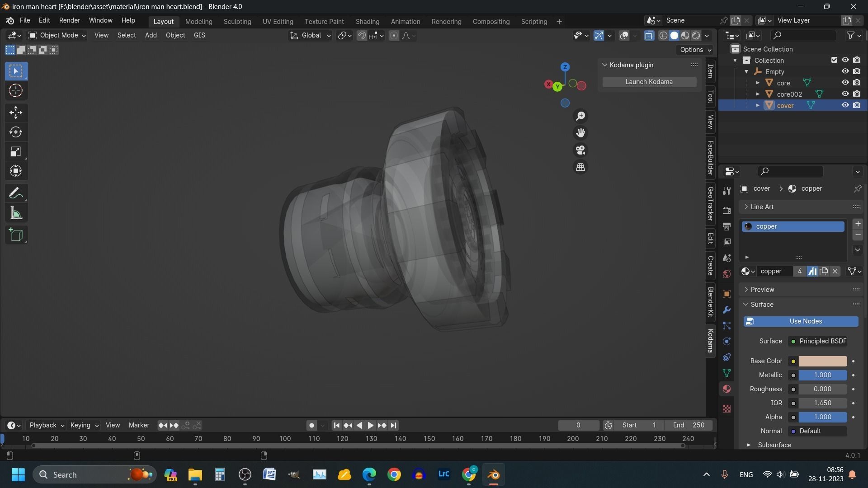Expand the Line Art panel

click(x=800, y=207)
